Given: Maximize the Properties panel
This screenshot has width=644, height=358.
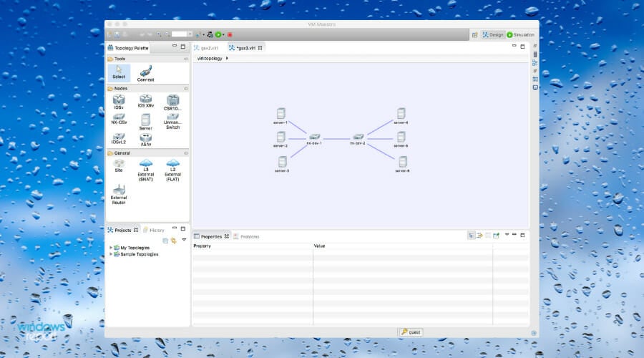Looking at the screenshot, I should (x=522, y=235).
